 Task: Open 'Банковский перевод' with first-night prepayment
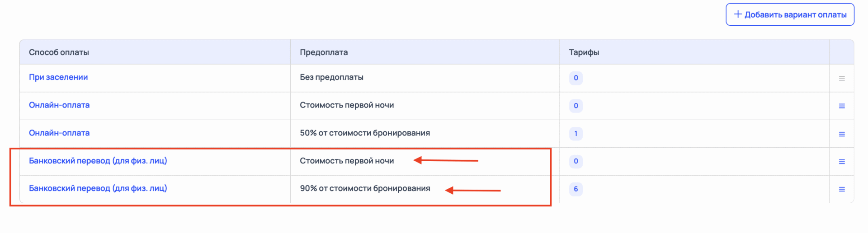pos(98,161)
